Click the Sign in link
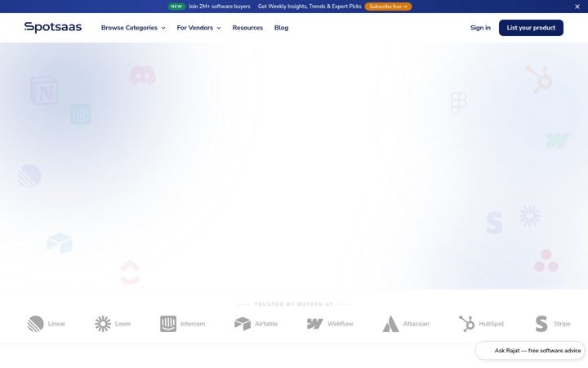The image size is (588, 368). [480, 28]
